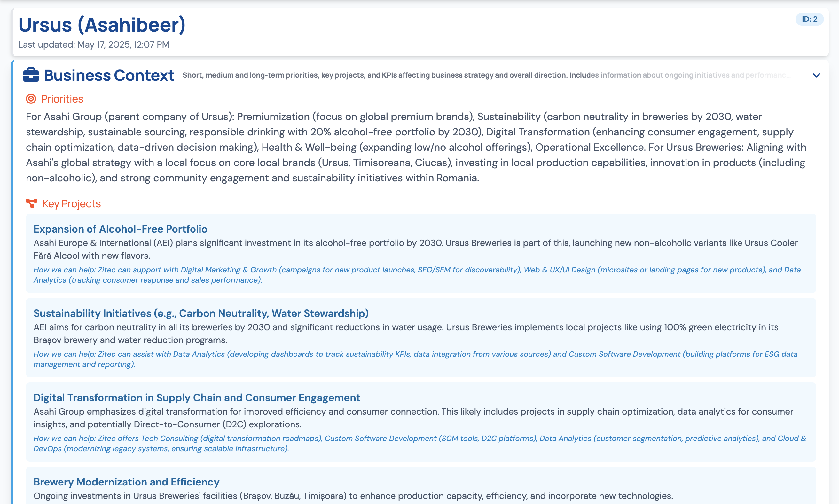Click the Key Projects subsection label
The image size is (839, 504).
point(71,203)
